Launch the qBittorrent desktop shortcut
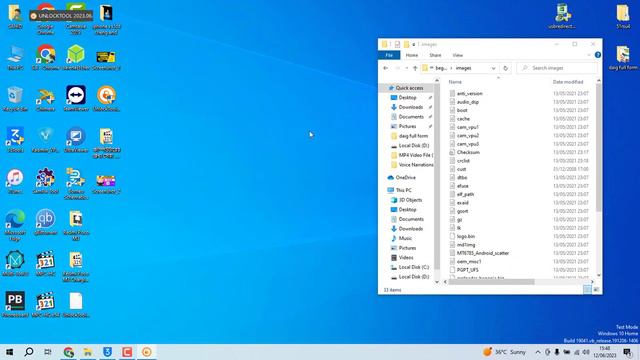Viewport: 640px width, 360px height. tap(45, 222)
